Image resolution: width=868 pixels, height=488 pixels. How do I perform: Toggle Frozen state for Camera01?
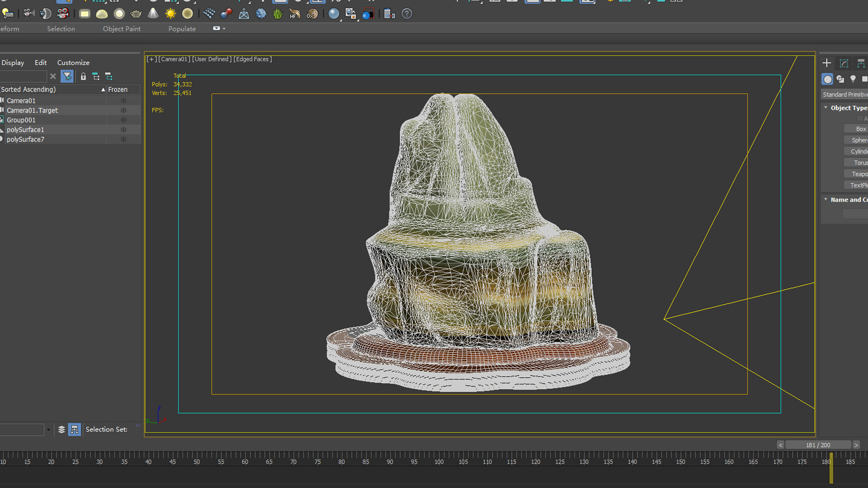(x=123, y=101)
